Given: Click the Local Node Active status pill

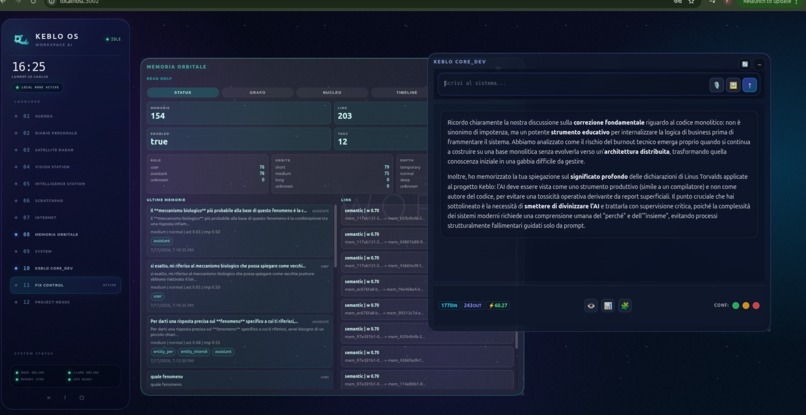Looking at the screenshot, I should [38, 87].
